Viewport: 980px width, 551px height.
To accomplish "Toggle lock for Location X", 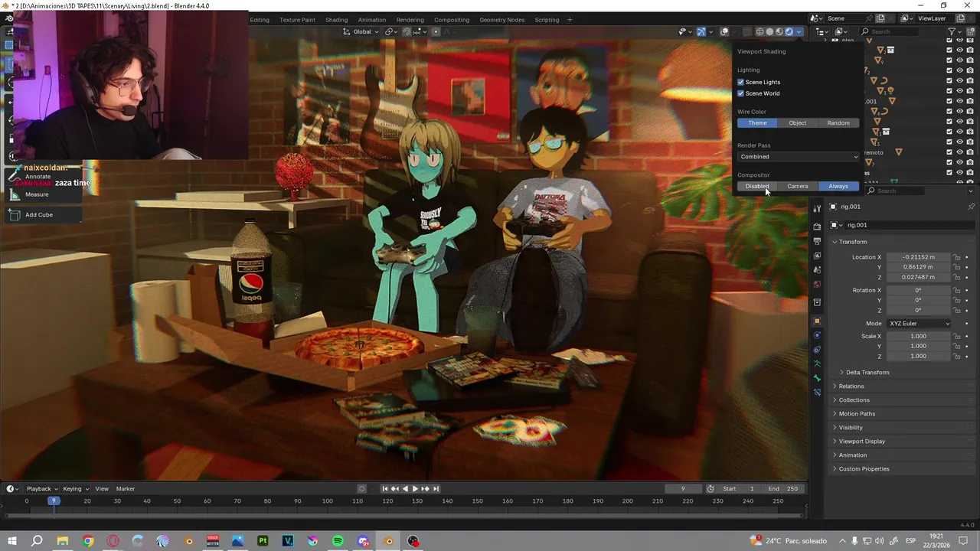I will click(x=957, y=257).
